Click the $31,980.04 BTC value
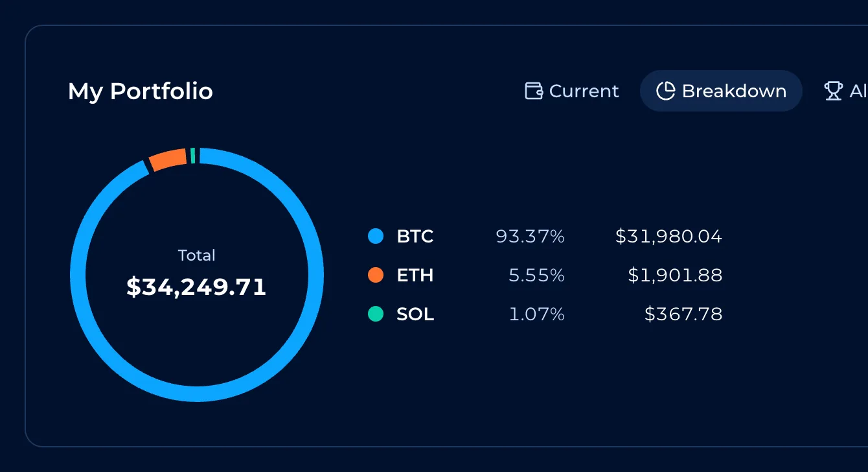Image resolution: width=868 pixels, height=472 pixels. click(668, 237)
